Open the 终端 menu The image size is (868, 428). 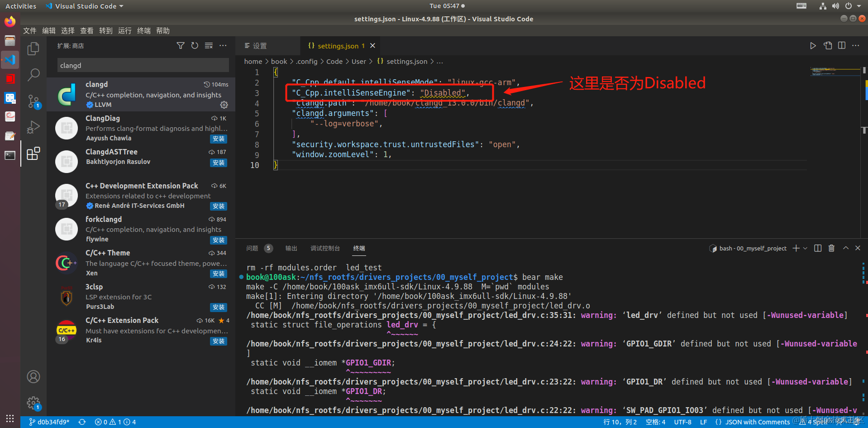point(144,31)
